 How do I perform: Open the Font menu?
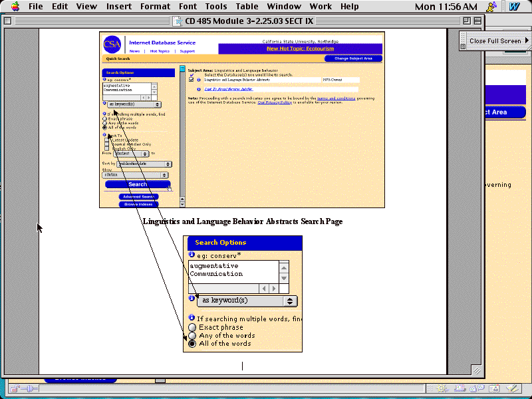point(188,7)
